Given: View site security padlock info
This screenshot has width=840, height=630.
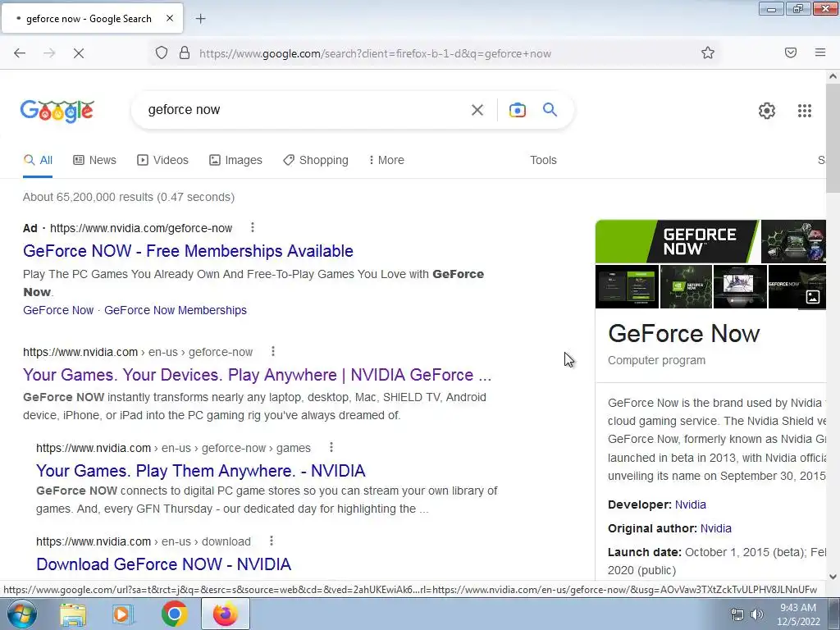Looking at the screenshot, I should (185, 53).
